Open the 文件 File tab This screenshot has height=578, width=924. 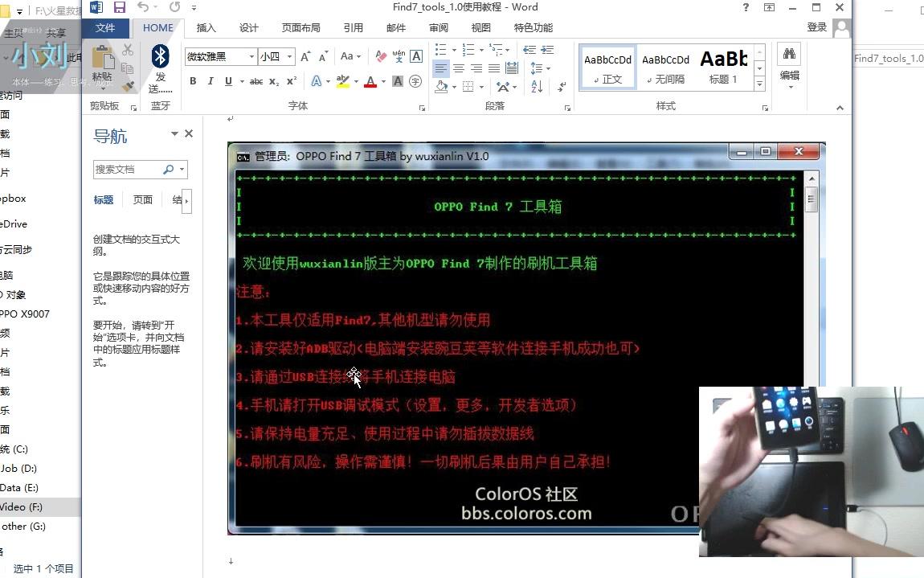105,27
